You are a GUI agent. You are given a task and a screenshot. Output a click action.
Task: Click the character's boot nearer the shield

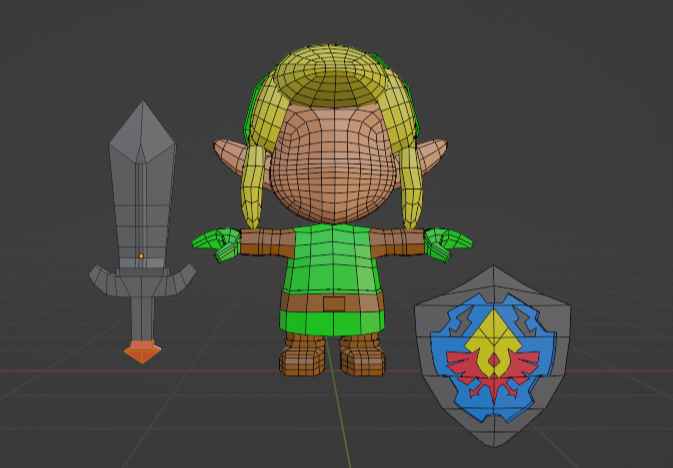[x=362, y=356]
